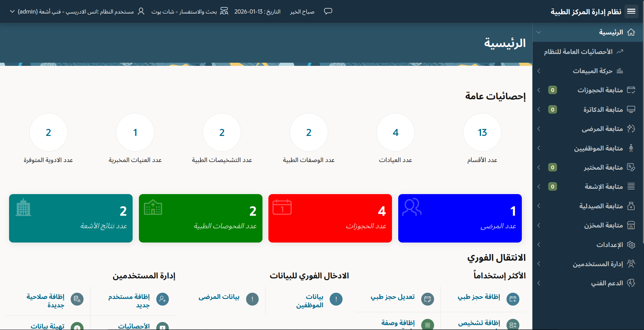The width and height of the screenshot is (644, 330).
Task: Click the calendar icon beside إضافة حجز طبي
Action: [513, 299]
